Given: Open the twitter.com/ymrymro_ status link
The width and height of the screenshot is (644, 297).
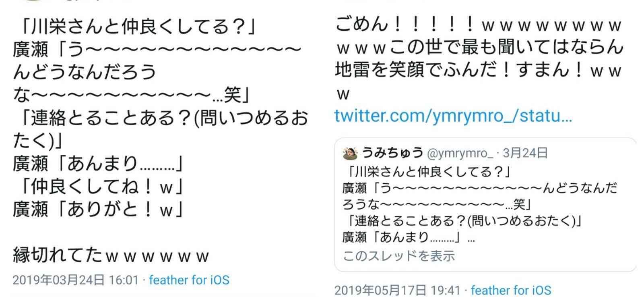Looking at the screenshot, I should click(453, 116).
